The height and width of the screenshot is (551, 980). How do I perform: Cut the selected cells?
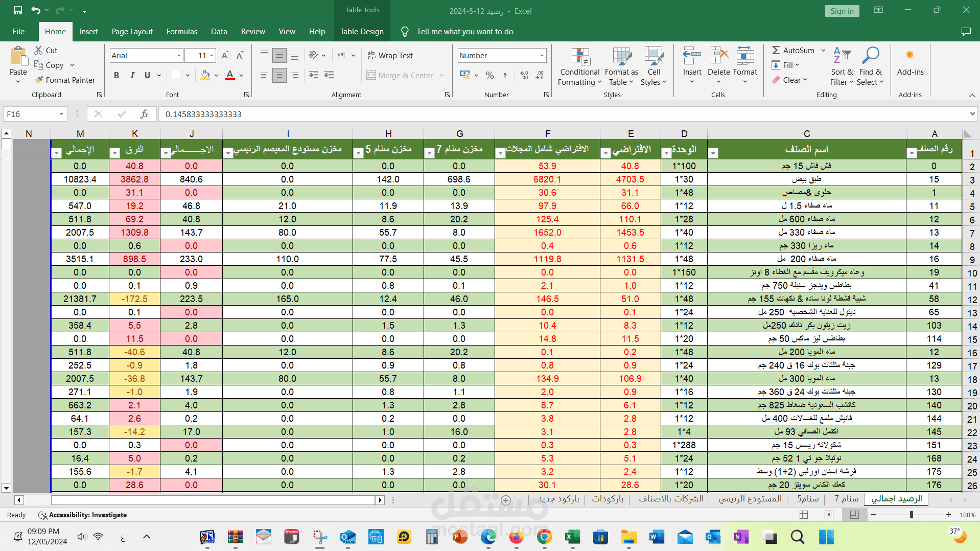pos(45,50)
